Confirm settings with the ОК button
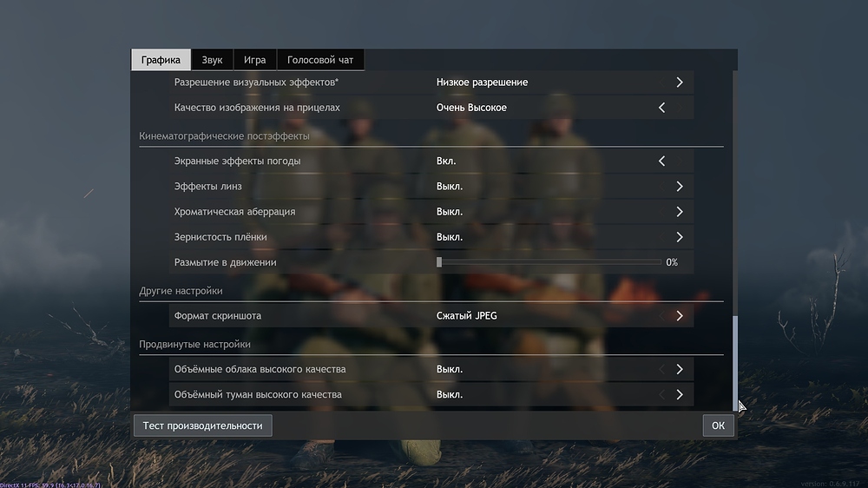The image size is (868, 488). pyautogui.click(x=718, y=425)
